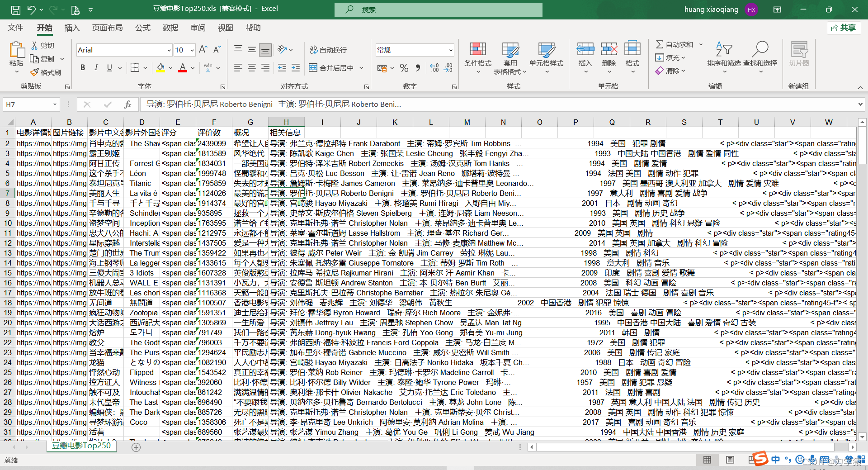
Task: Open the font name Arial dropdown
Action: [169, 50]
